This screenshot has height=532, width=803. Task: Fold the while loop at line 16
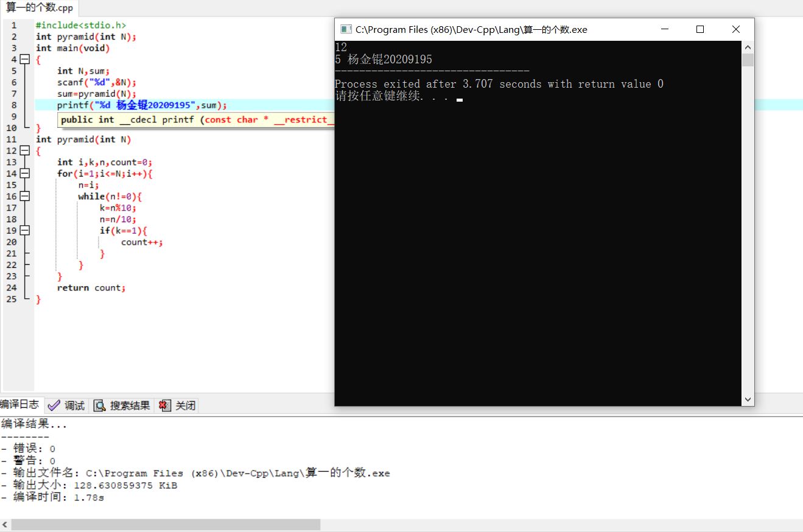(24, 197)
